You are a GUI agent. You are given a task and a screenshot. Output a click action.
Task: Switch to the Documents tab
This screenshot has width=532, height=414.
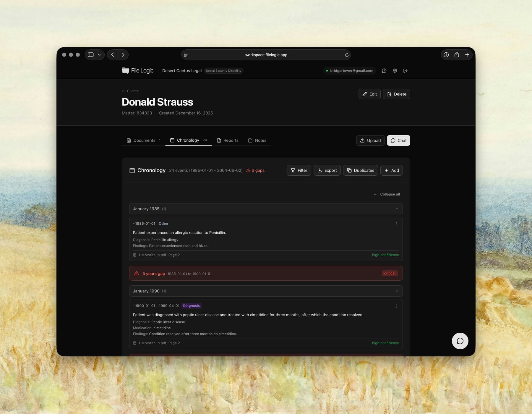[x=144, y=140]
